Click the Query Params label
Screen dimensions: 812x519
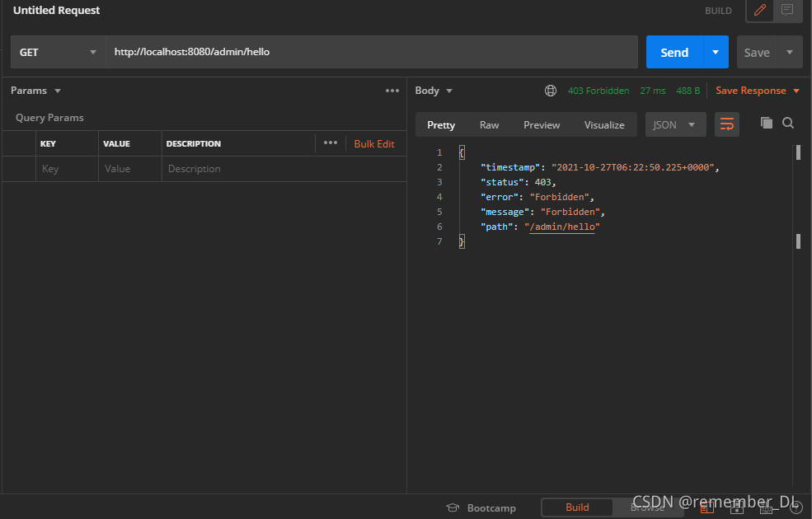click(x=49, y=118)
